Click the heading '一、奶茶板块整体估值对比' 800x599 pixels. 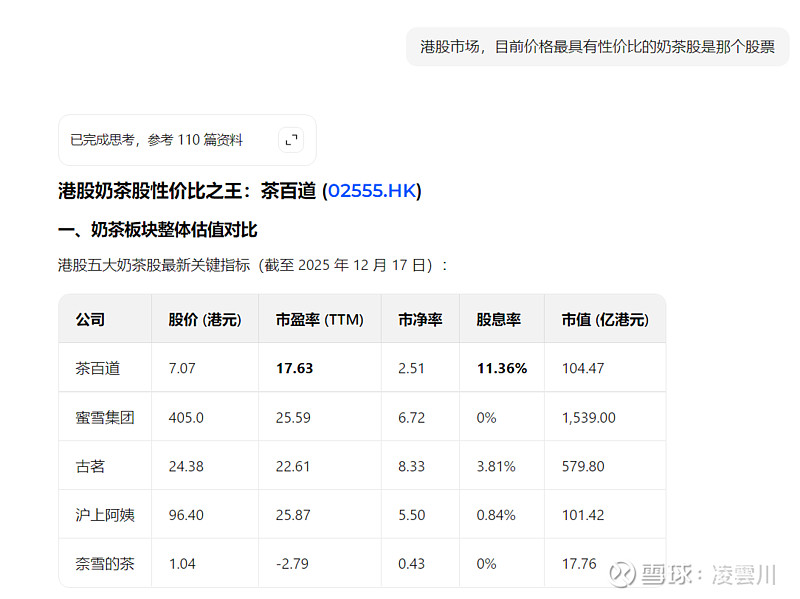(158, 230)
